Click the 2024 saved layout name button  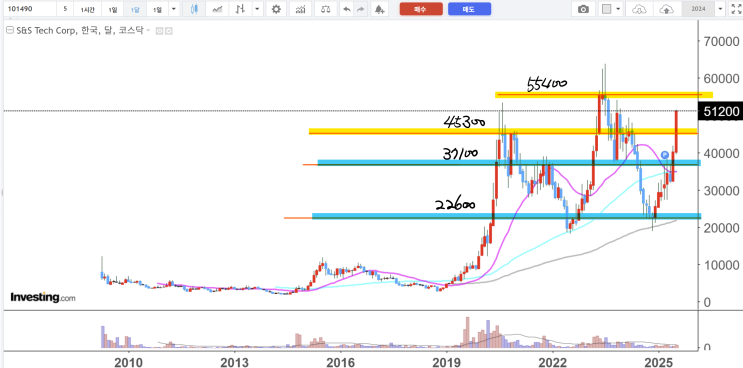698,9
